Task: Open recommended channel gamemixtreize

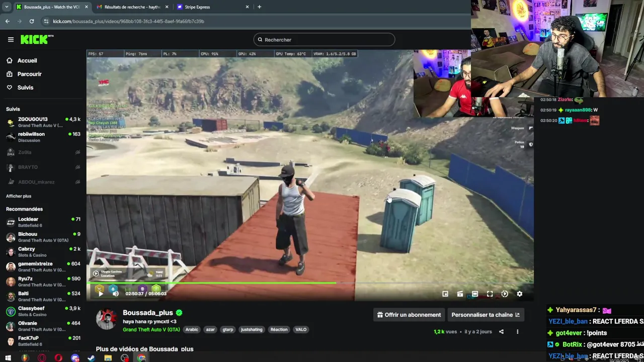Action: pyautogui.click(x=43, y=266)
